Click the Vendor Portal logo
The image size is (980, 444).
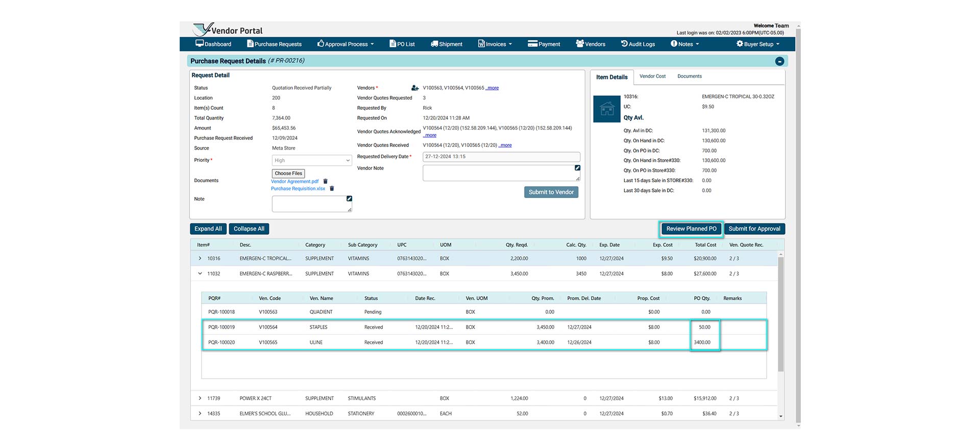[x=228, y=30]
